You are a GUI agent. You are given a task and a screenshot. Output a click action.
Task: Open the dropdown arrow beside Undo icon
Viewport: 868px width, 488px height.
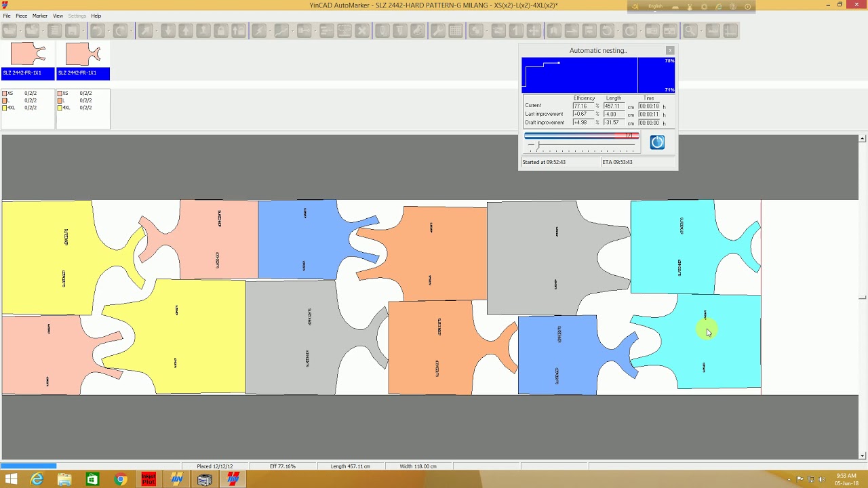(108, 30)
